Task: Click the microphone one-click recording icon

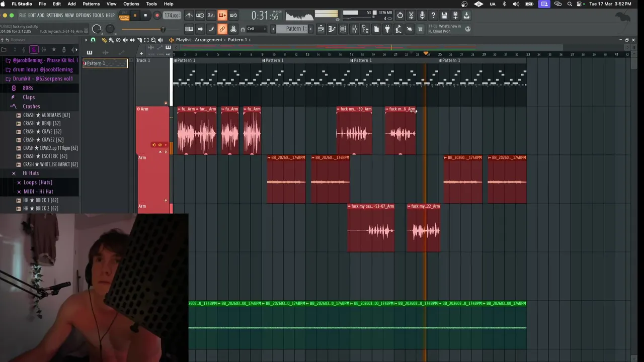Action: [x=422, y=16]
